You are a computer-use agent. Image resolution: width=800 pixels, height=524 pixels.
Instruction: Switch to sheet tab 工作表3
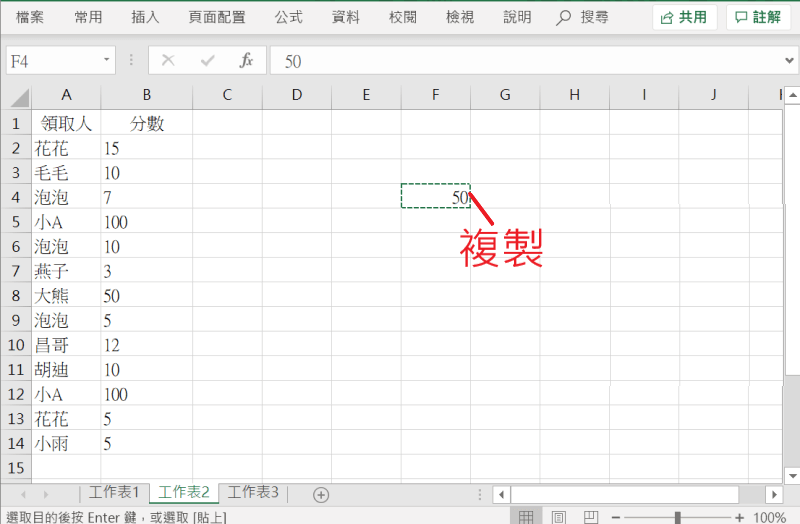coord(253,492)
